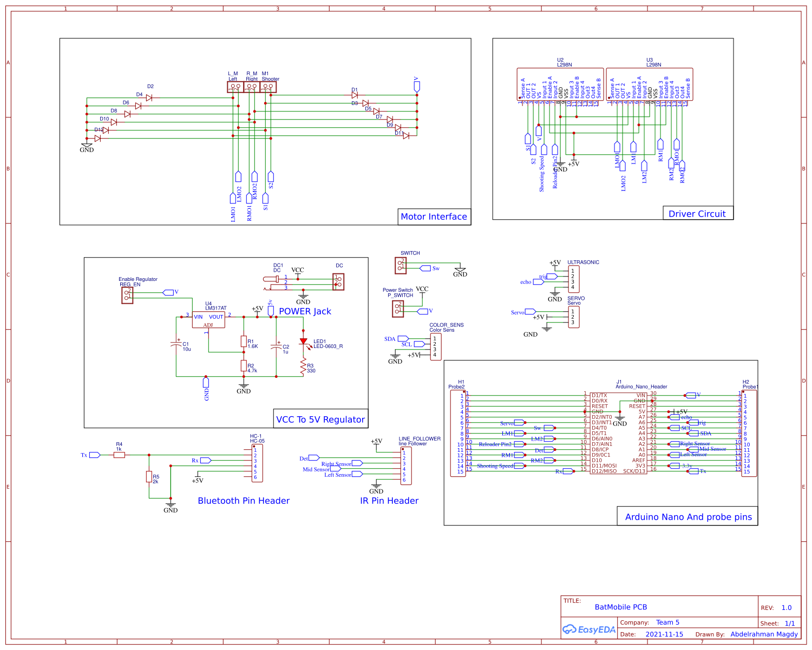The height and width of the screenshot is (650, 812).
Task: Click the EasyEDA logo
Action: [590, 629]
